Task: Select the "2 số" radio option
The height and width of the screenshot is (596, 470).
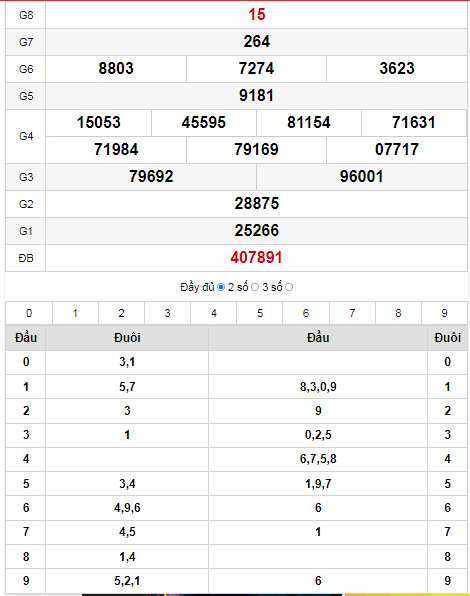Action: pos(255,287)
